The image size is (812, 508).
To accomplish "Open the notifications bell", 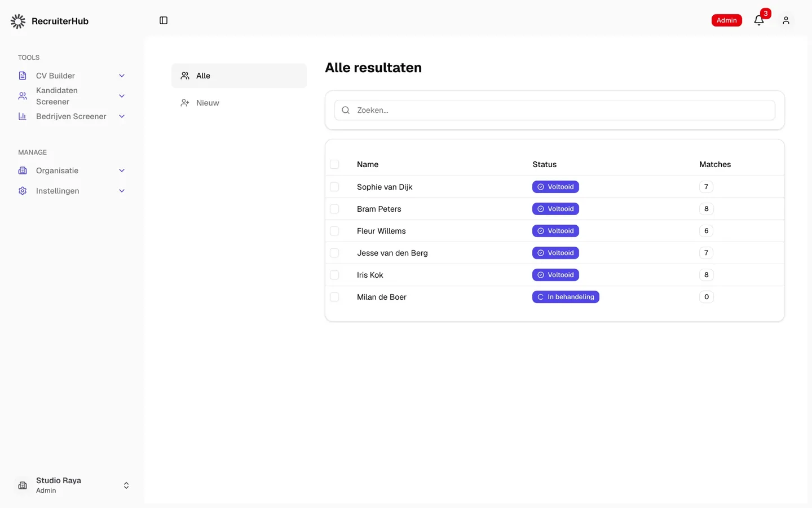I will click(759, 21).
